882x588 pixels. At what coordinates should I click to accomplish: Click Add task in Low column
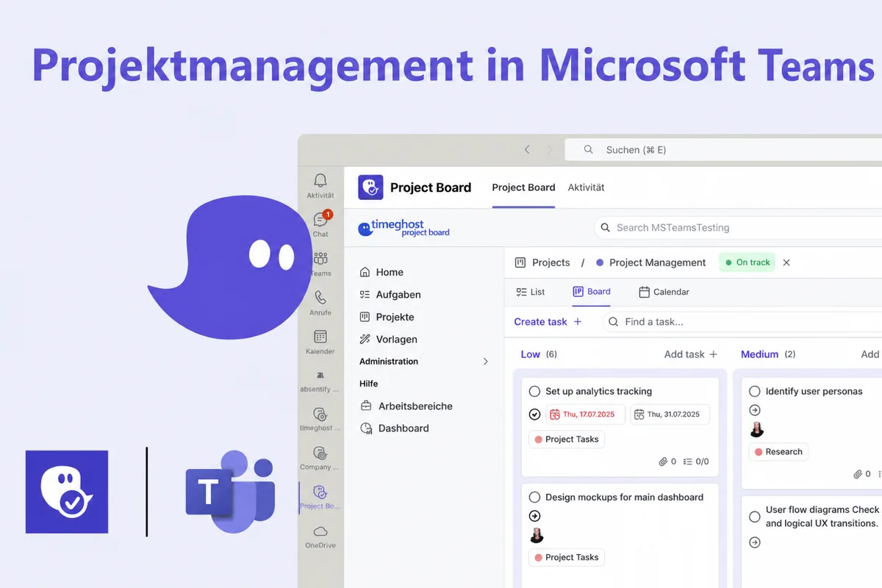691,354
